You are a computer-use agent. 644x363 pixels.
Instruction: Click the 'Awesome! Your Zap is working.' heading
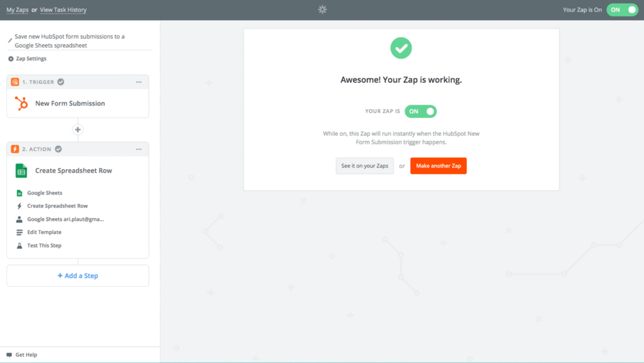[x=401, y=80]
